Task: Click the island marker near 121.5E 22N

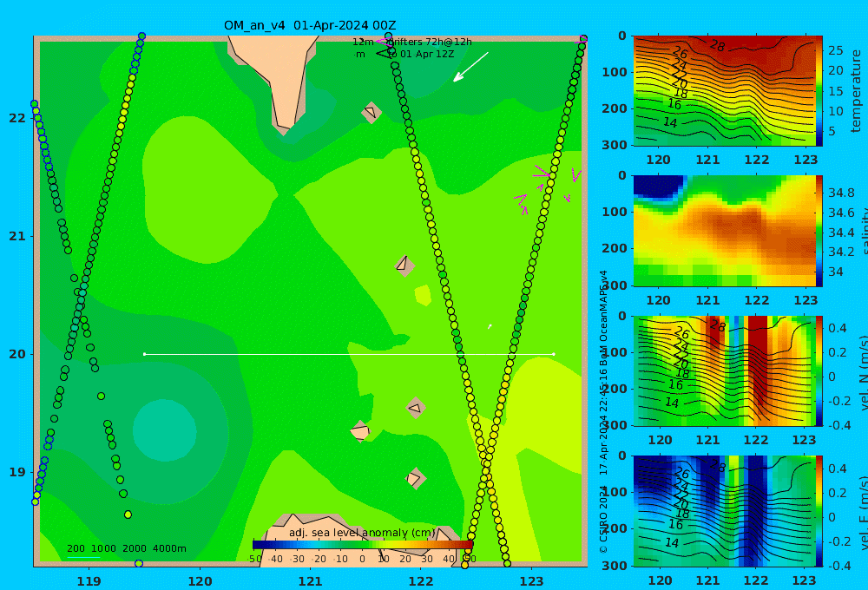Action: (372, 112)
